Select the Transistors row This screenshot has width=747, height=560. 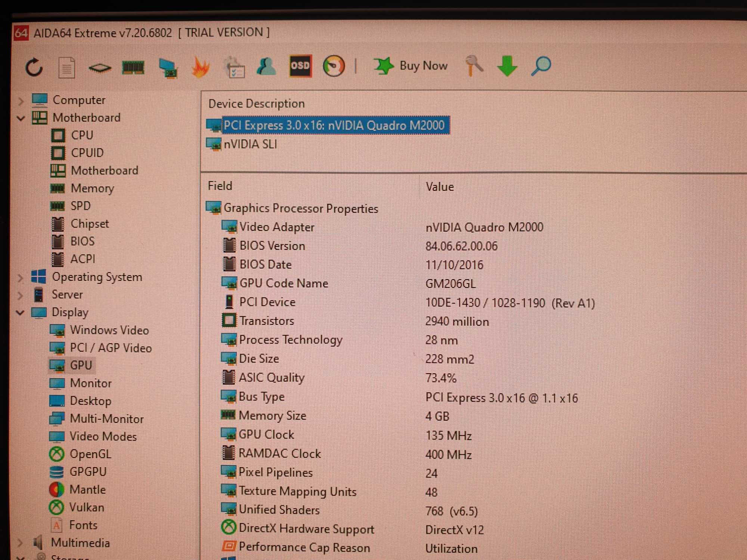(x=355, y=321)
